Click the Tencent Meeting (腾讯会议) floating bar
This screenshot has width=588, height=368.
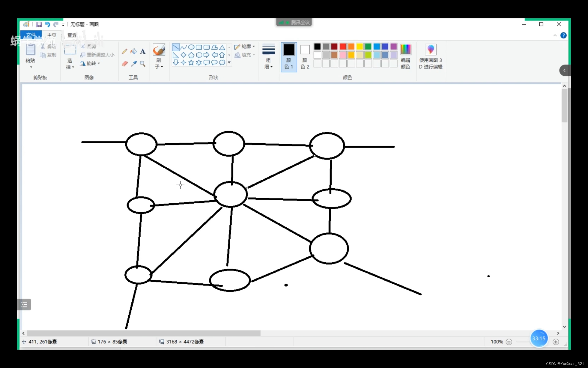point(294,23)
